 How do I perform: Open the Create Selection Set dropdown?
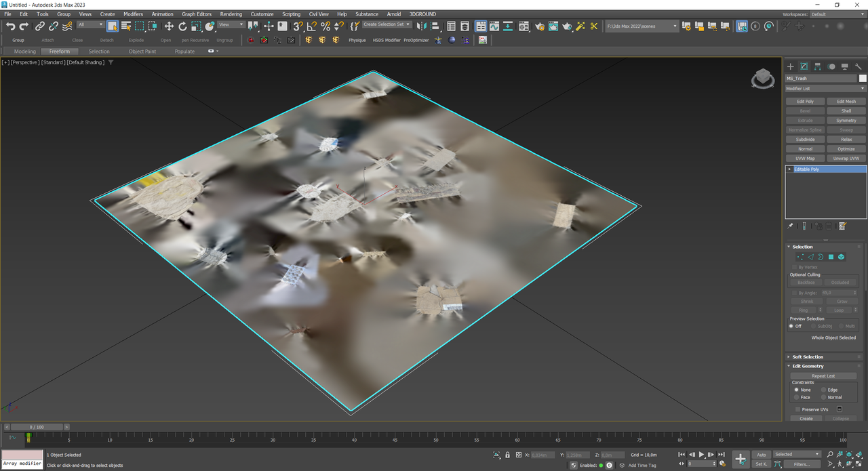point(387,24)
